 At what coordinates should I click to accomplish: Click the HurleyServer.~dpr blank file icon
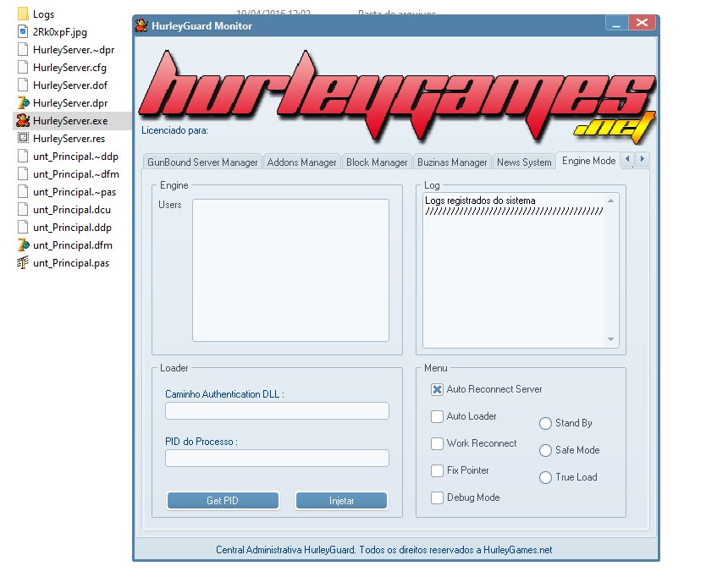(x=23, y=49)
